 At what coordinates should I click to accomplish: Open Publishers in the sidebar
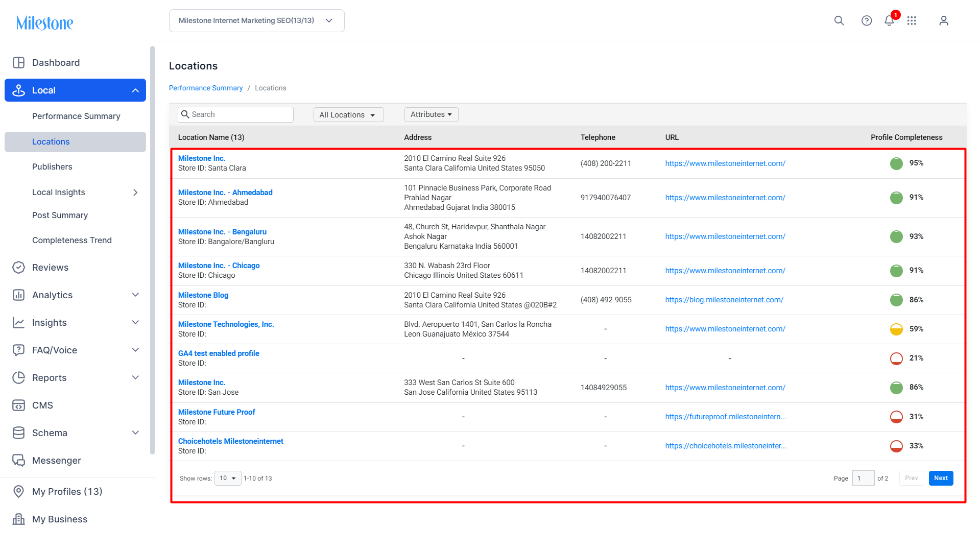click(x=52, y=167)
